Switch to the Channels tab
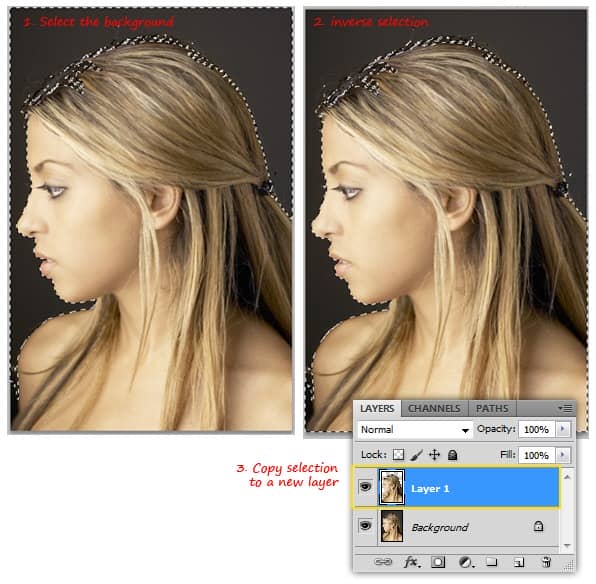 coord(434,409)
